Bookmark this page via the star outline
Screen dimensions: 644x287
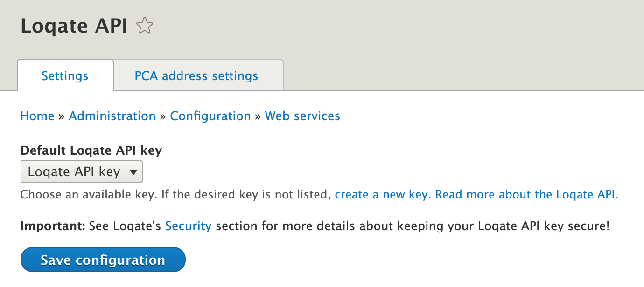pos(145,26)
